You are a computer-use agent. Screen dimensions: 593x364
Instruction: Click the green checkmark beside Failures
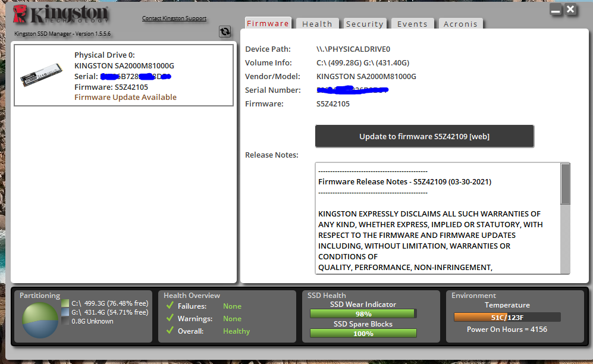click(170, 305)
